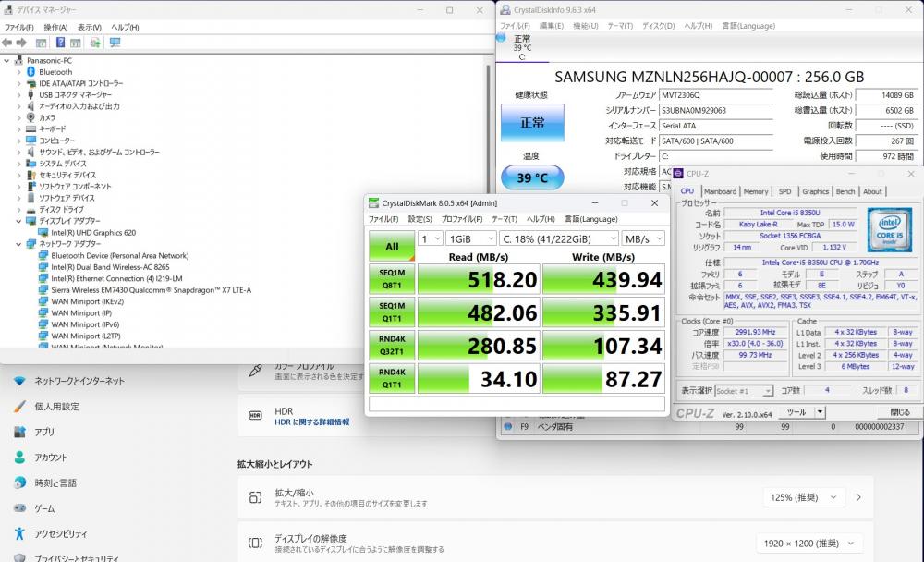Image resolution: width=924 pixels, height=562 pixels.
Task: Open プロファイル(P) menu in CrystalDiskMark
Action: click(462, 219)
